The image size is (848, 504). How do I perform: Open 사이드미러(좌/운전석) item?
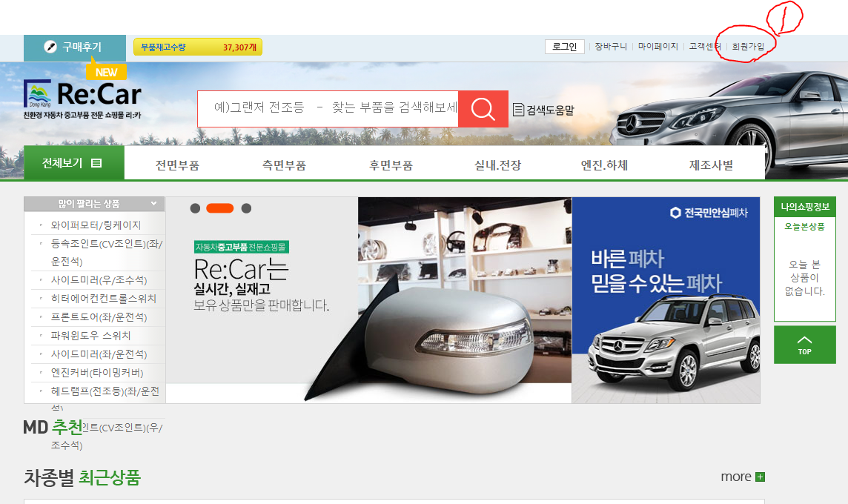click(x=99, y=354)
